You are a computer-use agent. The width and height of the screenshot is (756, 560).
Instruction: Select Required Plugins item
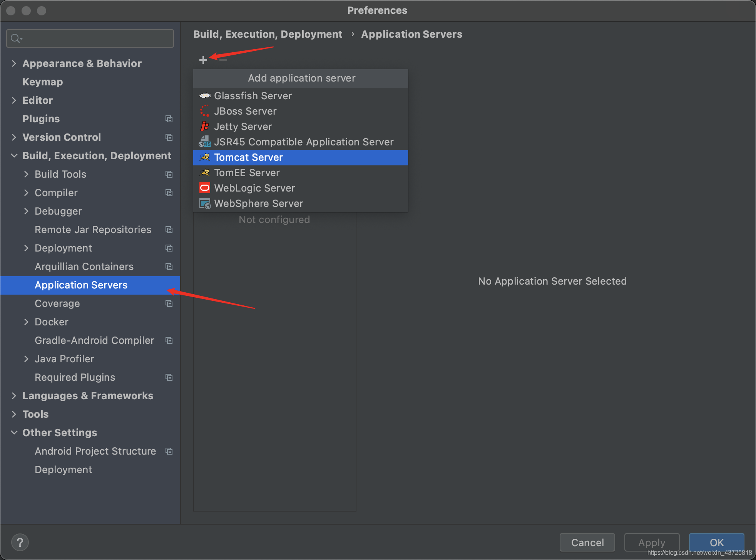click(x=90, y=377)
